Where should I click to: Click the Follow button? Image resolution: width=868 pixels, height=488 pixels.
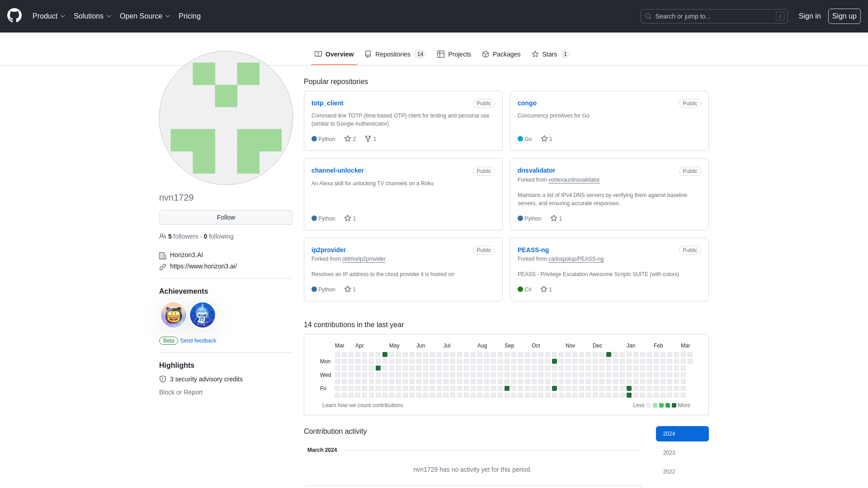(x=226, y=217)
